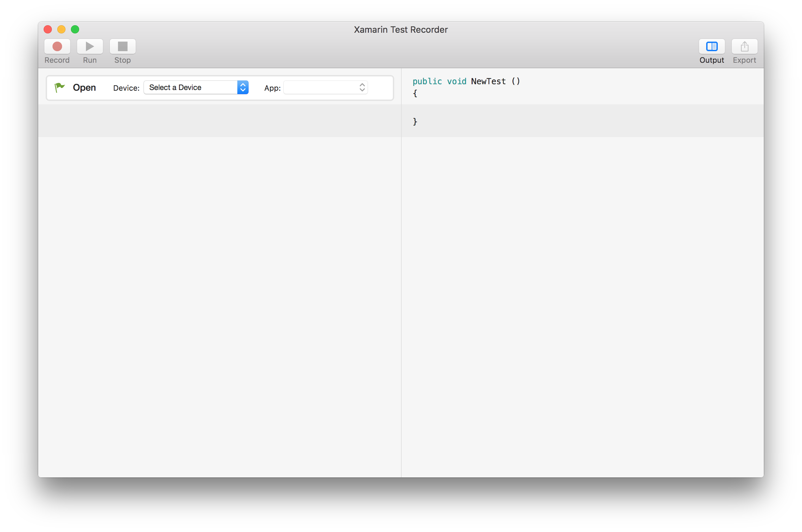Viewport: 802px width, 532px height.
Task: Click the Open flag icon
Action: coord(59,87)
